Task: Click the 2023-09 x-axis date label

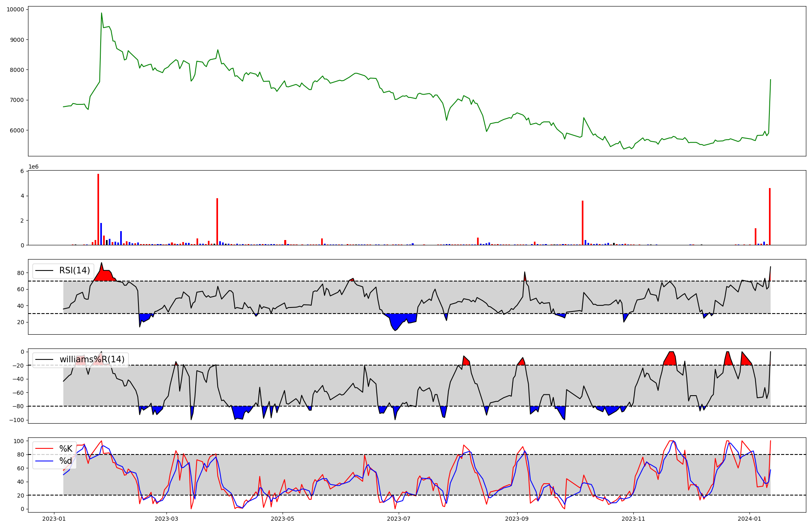Action: [517, 519]
